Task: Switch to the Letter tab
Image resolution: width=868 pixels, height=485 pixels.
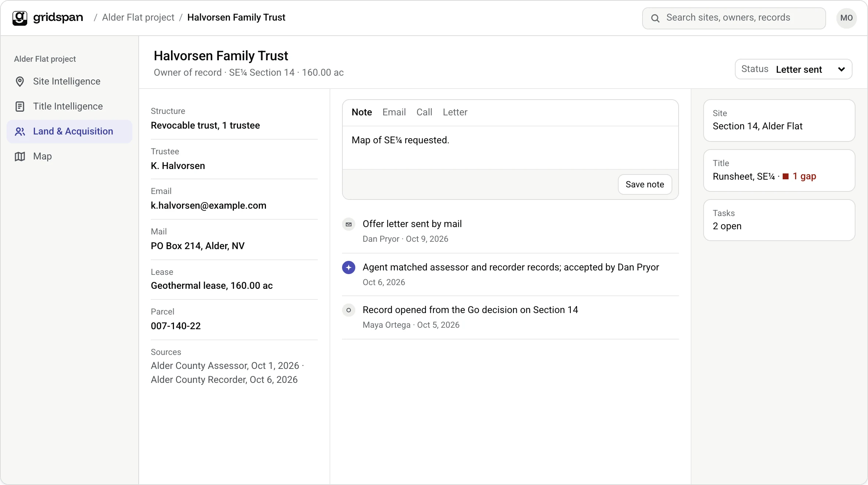Action: point(455,112)
